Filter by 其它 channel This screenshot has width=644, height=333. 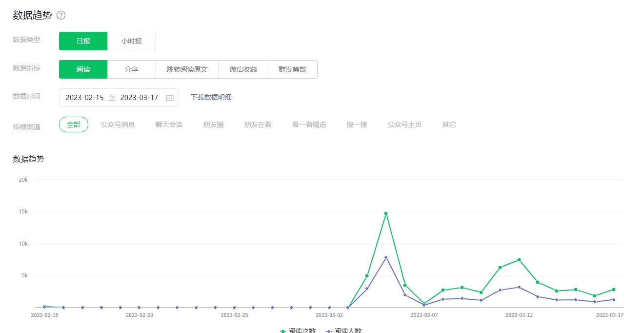tap(449, 125)
